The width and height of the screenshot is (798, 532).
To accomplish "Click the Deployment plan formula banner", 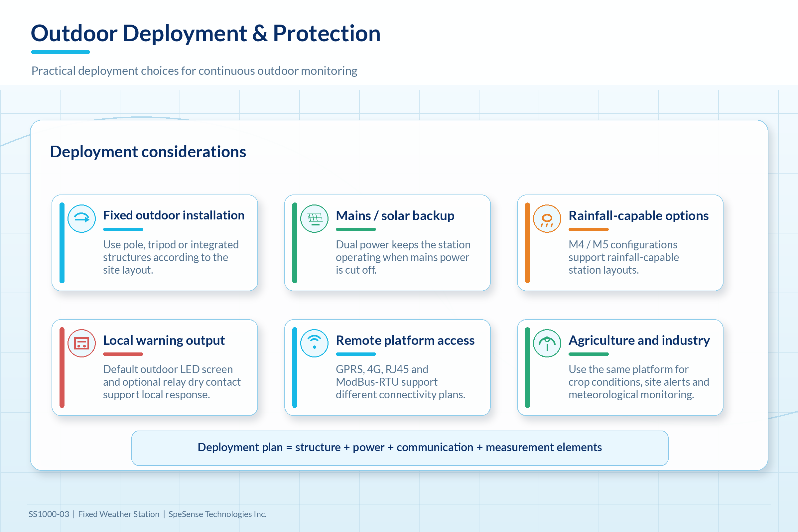I will coord(400,448).
